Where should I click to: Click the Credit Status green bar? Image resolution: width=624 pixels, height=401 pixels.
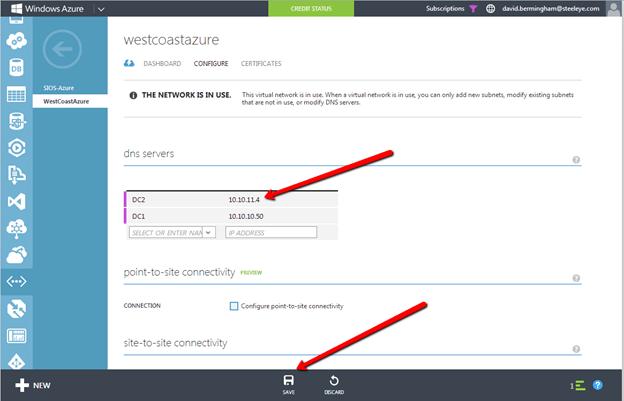311,8
